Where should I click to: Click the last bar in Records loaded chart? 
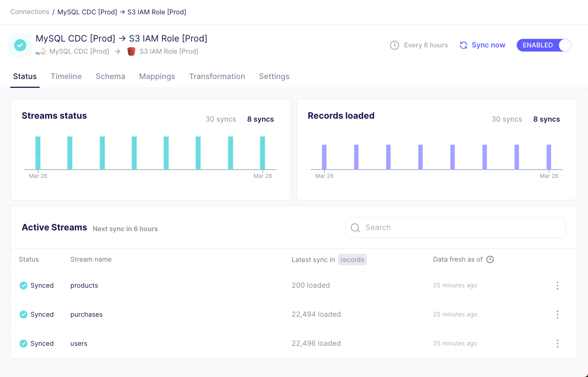click(x=549, y=157)
